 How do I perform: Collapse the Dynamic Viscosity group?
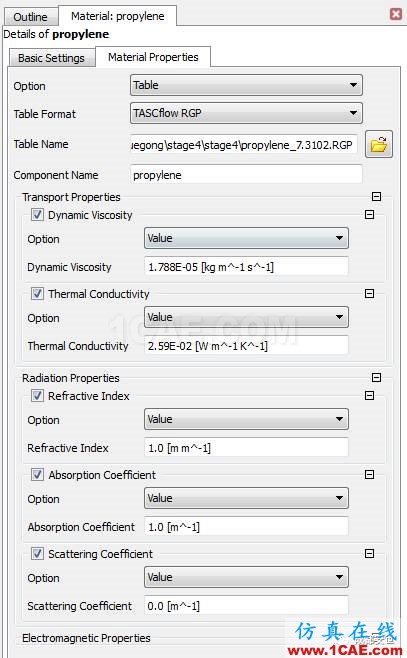click(x=369, y=214)
